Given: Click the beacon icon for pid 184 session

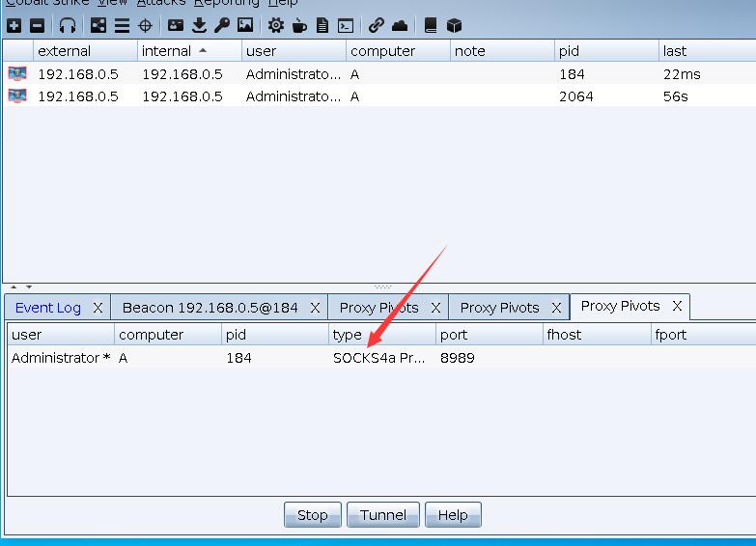Looking at the screenshot, I should (x=17, y=73).
